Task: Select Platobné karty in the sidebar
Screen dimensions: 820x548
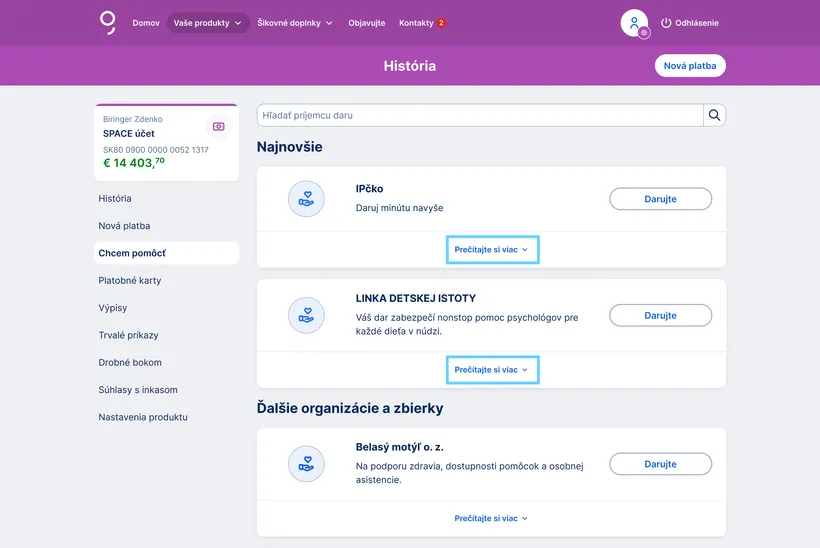Action: pyautogui.click(x=130, y=281)
